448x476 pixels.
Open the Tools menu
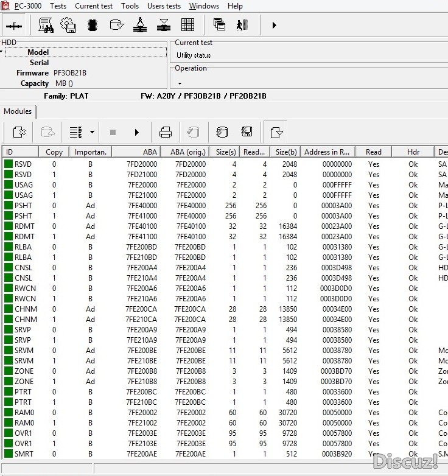[130, 6]
